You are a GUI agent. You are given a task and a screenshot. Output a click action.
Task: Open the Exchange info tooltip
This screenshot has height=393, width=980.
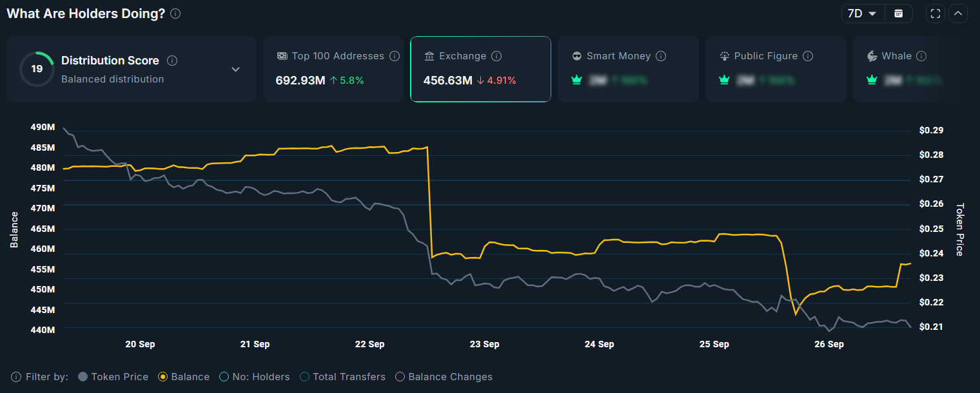coord(497,55)
